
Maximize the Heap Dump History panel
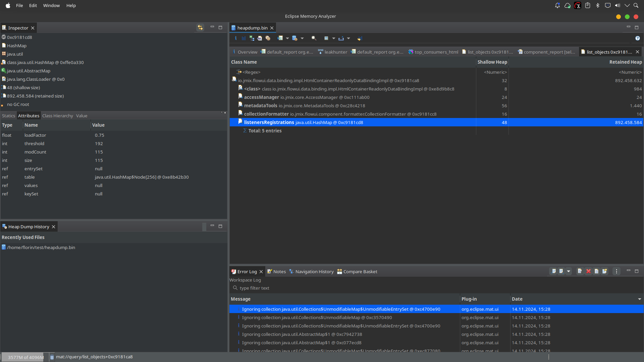(220, 226)
